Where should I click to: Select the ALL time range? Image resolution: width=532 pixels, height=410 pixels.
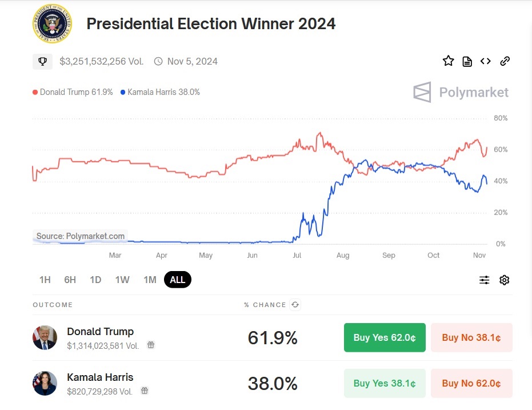tap(177, 280)
